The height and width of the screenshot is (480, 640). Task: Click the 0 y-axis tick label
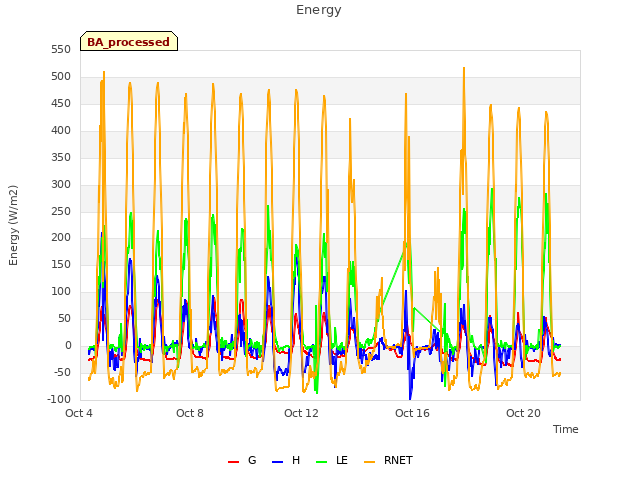coord(68,345)
